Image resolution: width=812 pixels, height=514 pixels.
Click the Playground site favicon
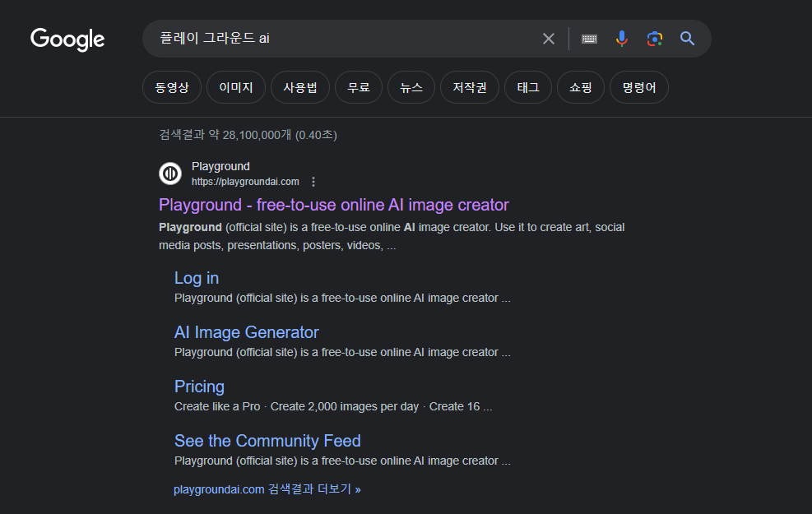tap(169, 174)
